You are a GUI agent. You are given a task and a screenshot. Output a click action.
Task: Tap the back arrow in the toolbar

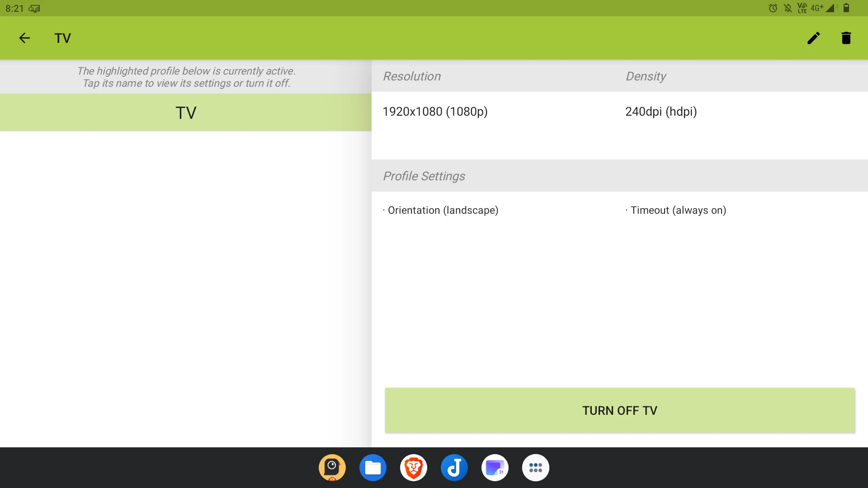pos(24,38)
